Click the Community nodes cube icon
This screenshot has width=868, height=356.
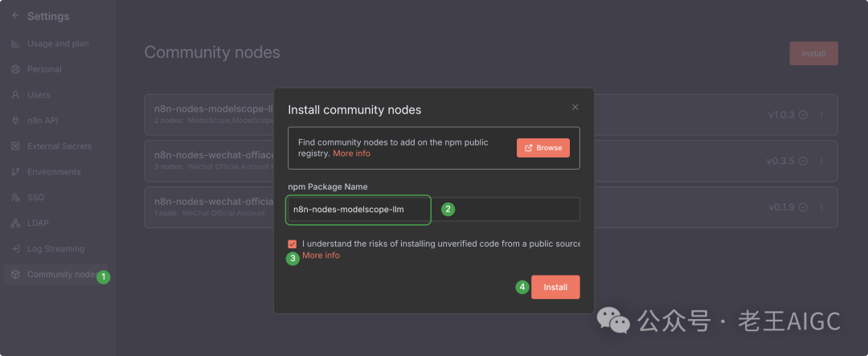point(15,275)
